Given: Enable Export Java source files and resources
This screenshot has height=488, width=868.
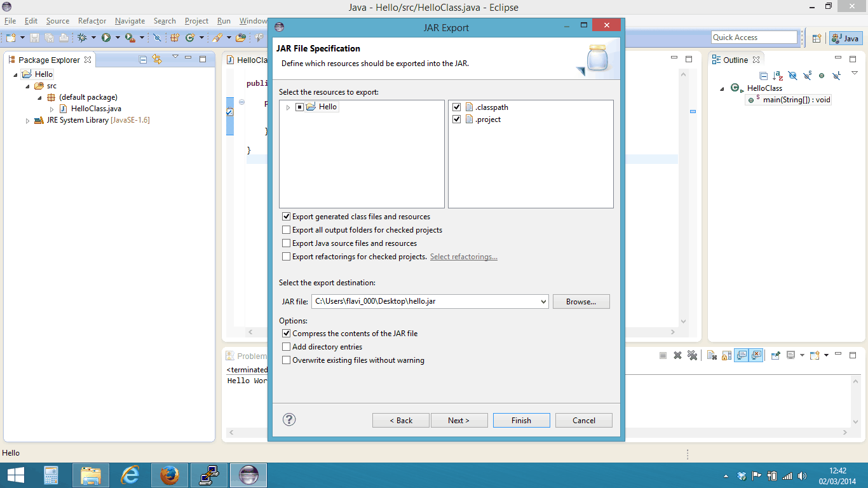Looking at the screenshot, I should coord(286,243).
